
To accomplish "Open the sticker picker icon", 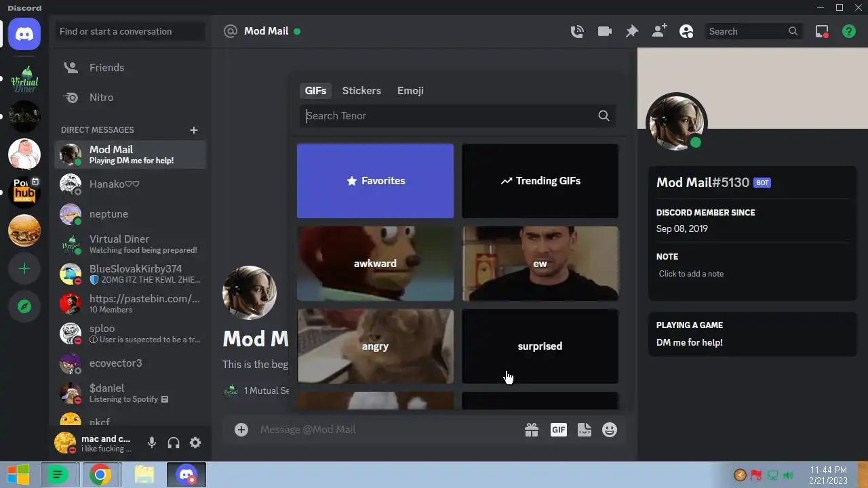I will pos(585,429).
